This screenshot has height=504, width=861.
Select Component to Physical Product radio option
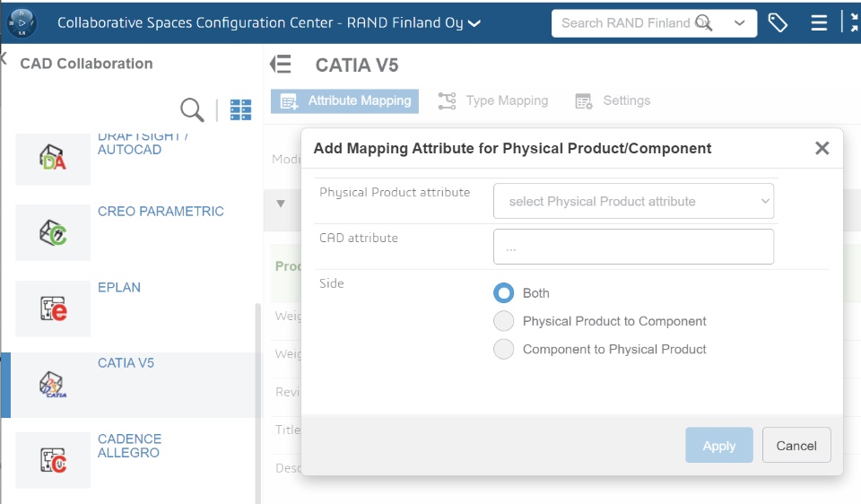point(503,349)
